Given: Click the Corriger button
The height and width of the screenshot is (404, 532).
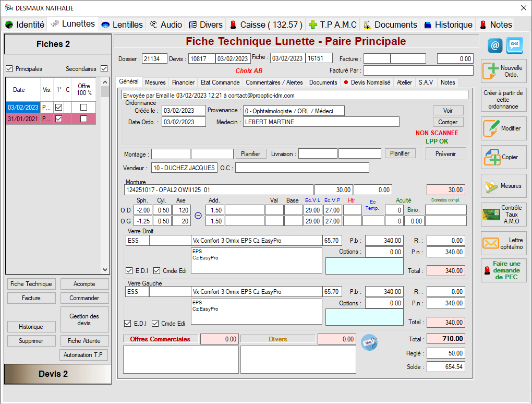Looking at the screenshot, I should tap(448, 122).
